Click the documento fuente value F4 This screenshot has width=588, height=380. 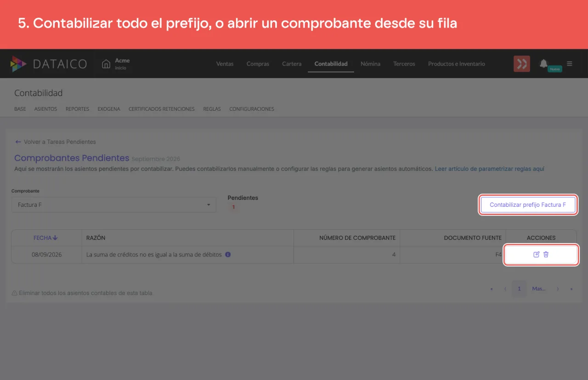pyautogui.click(x=498, y=255)
